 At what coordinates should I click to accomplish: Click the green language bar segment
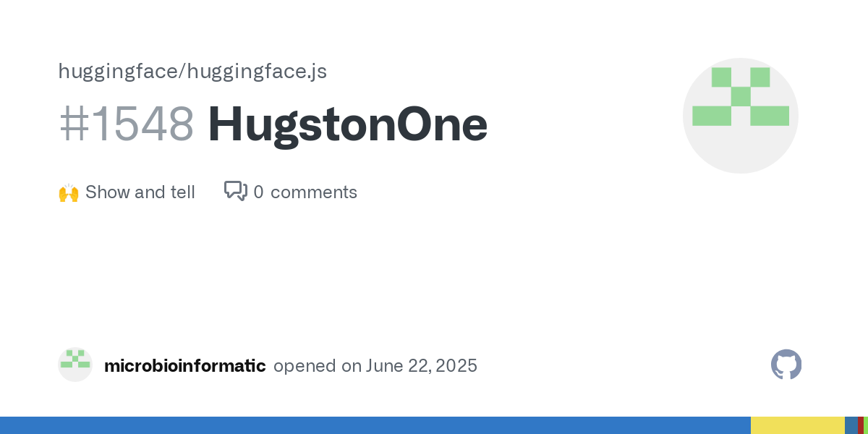(x=866, y=425)
